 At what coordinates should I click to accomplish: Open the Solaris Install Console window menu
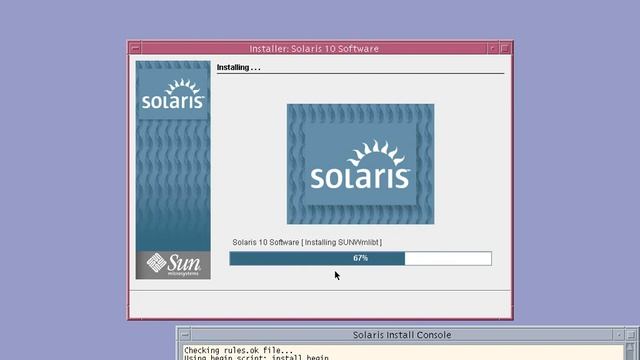185,335
